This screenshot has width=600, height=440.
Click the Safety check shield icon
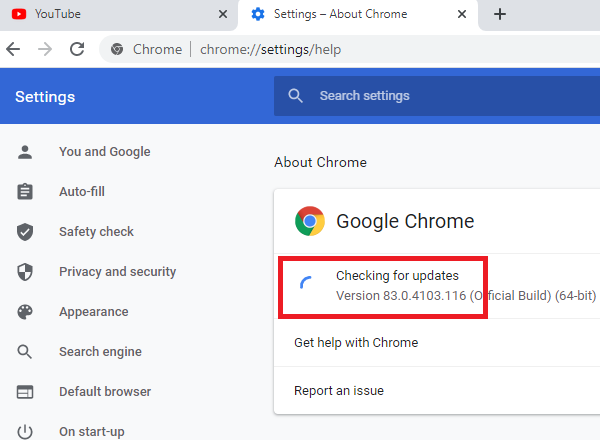click(x=25, y=232)
